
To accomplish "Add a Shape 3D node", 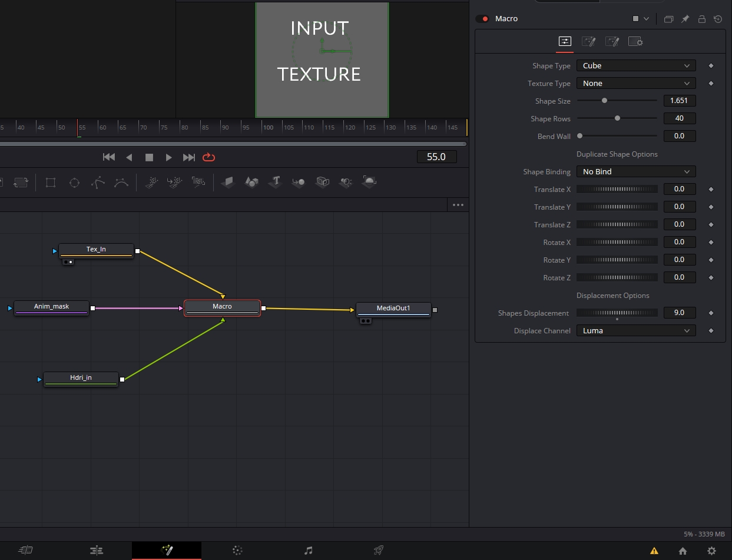I will point(251,182).
